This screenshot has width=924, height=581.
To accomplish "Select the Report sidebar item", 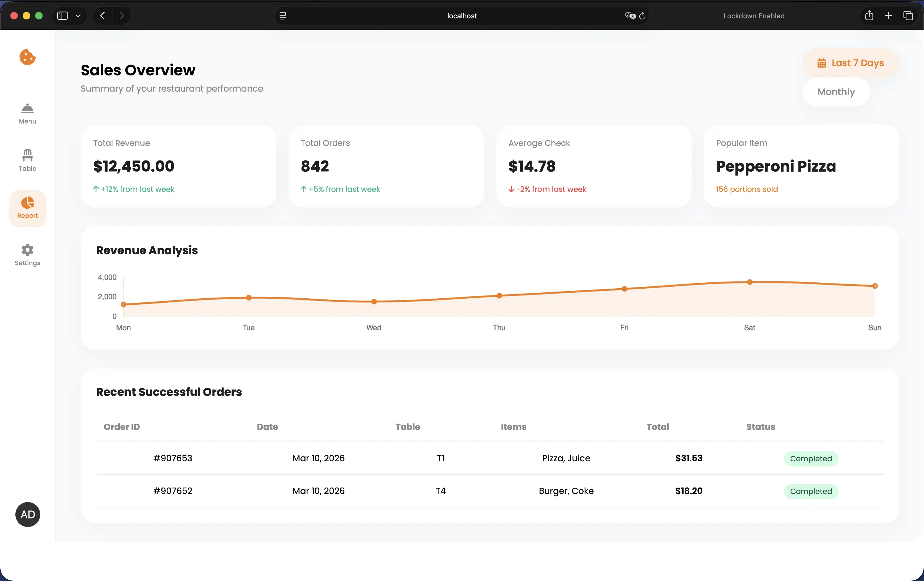I will 27,208.
